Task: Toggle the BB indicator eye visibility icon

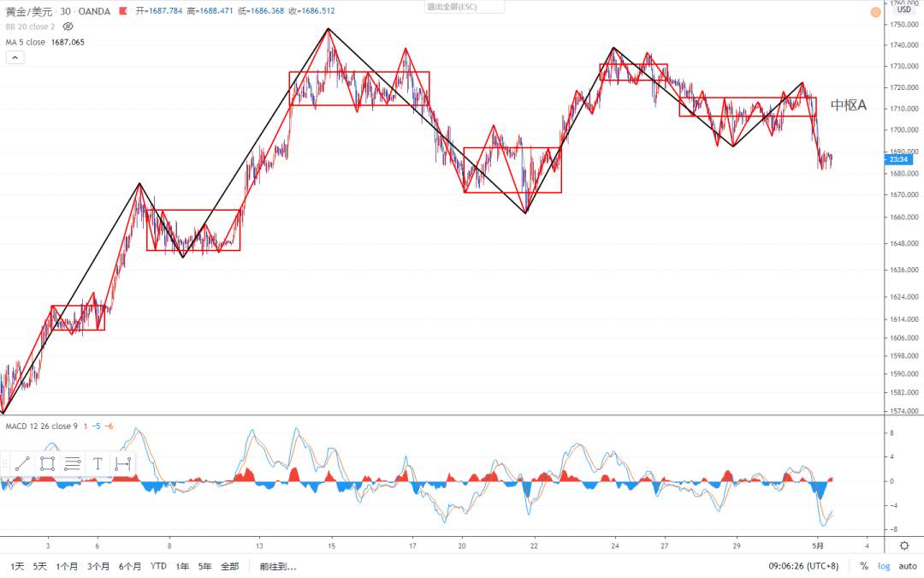Action: [68, 27]
